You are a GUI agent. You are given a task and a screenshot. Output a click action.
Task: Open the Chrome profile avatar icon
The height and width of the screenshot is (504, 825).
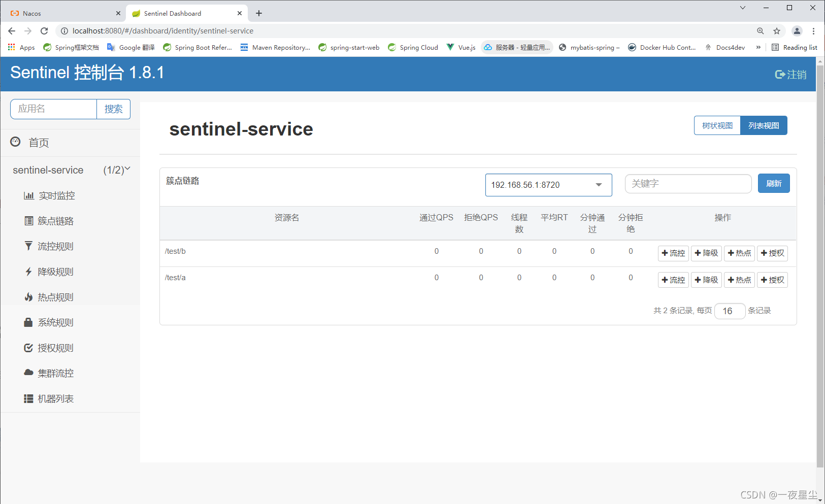tap(797, 31)
